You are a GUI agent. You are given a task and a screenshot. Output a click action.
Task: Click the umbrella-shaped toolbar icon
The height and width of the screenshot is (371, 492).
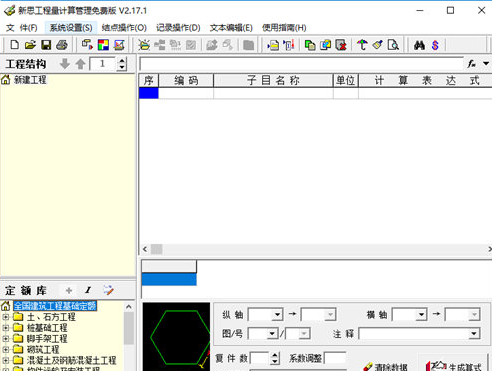pos(362,45)
